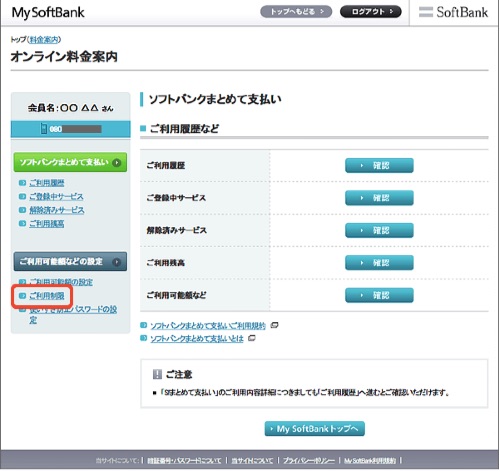
Task: Select the ご利用可能額など row label
Action: point(176,295)
